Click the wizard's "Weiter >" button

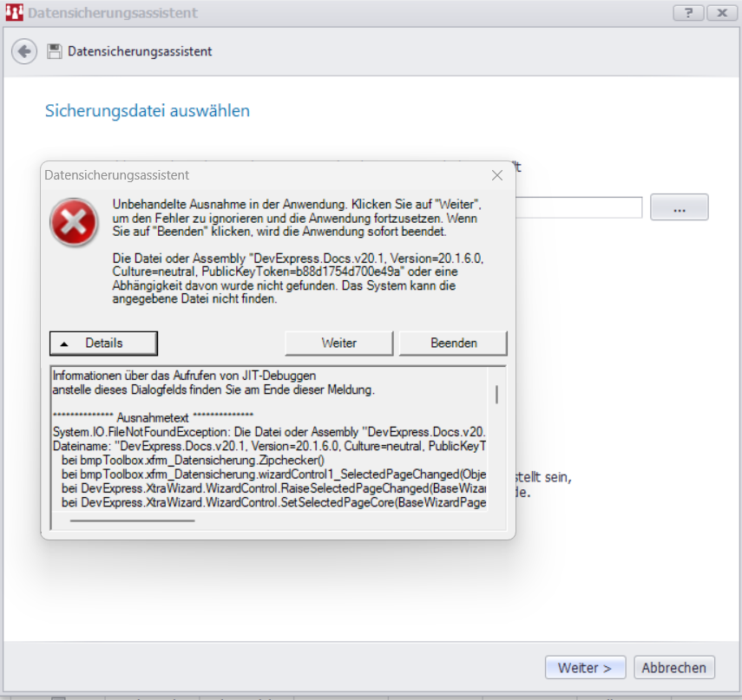click(585, 668)
